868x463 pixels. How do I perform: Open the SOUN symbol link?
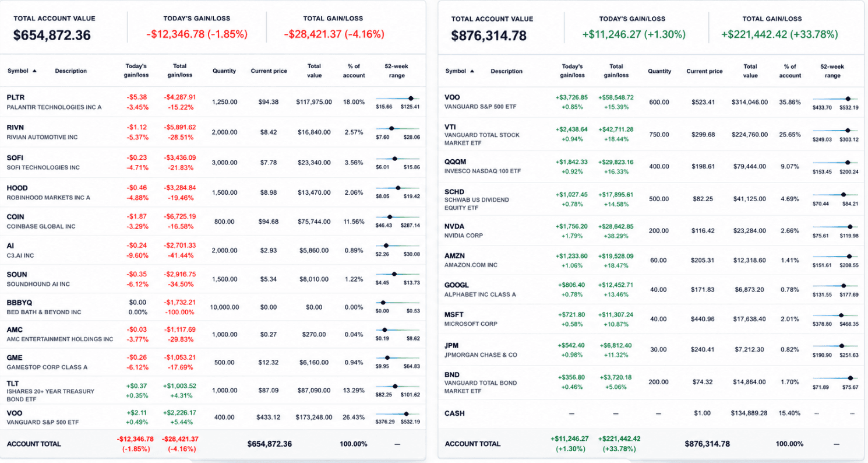(17, 274)
